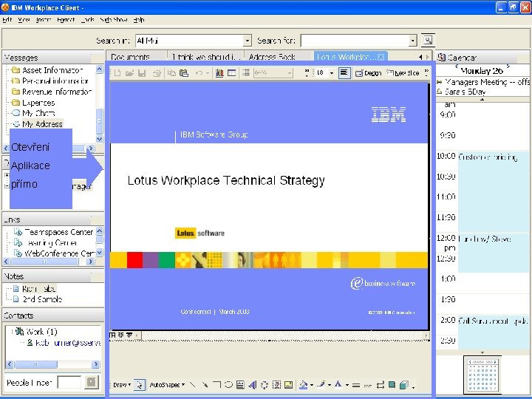The width and height of the screenshot is (532, 399).
Task: Click the Shadow Style icon
Action: (x=392, y=384)
